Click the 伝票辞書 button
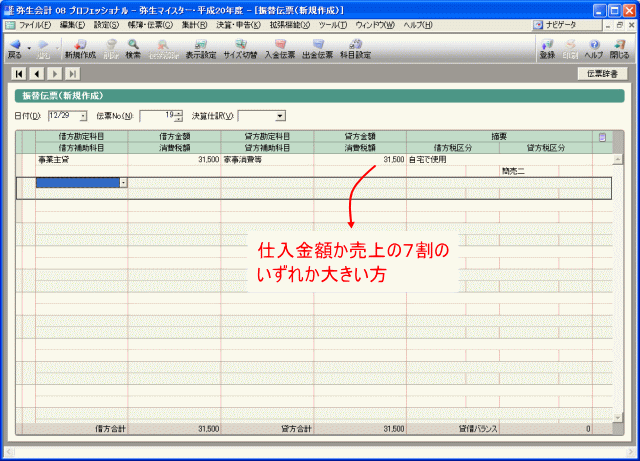 tap(602, 74)
